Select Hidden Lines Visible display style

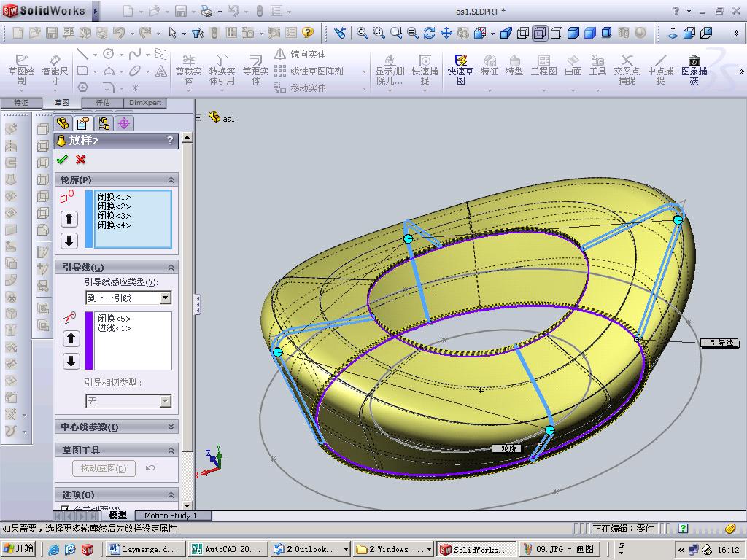540,32
